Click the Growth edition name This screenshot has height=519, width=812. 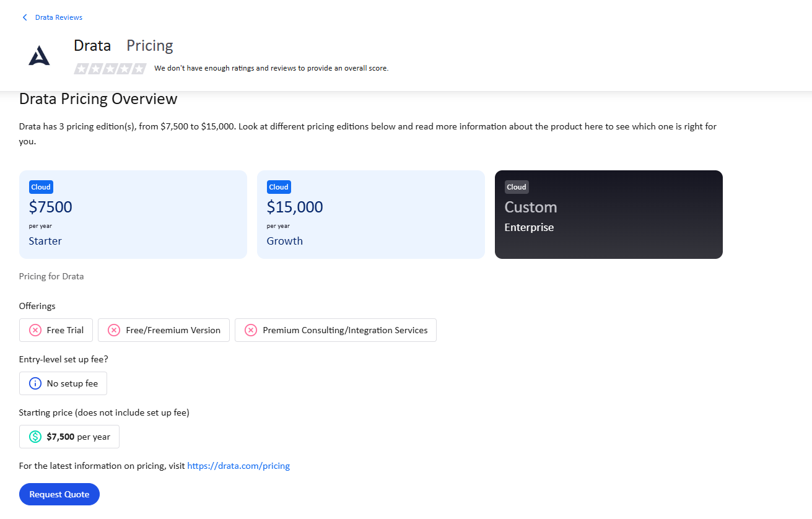(285, 241)
